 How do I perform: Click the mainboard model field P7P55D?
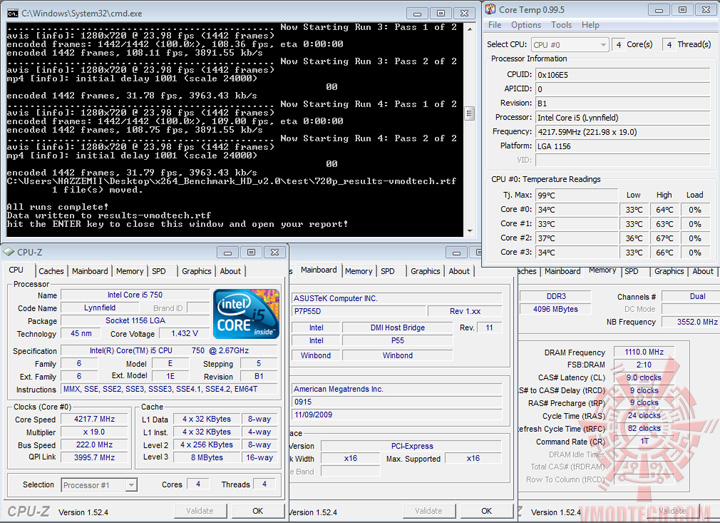point(357,311)
